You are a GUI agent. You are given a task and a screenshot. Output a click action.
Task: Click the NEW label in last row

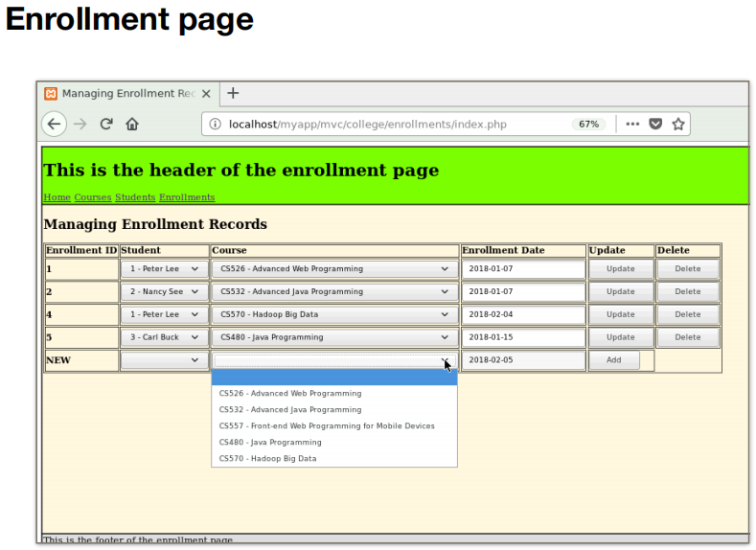(x=58, y=360)
